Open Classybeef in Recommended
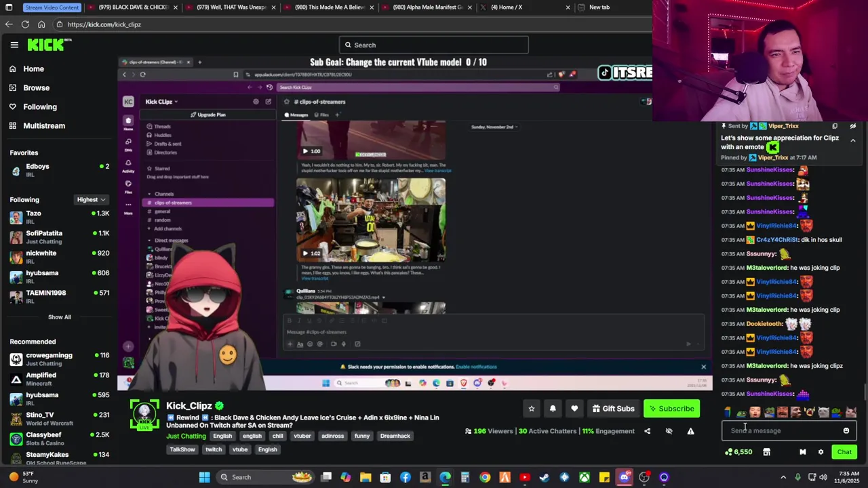 pos(59,439)
